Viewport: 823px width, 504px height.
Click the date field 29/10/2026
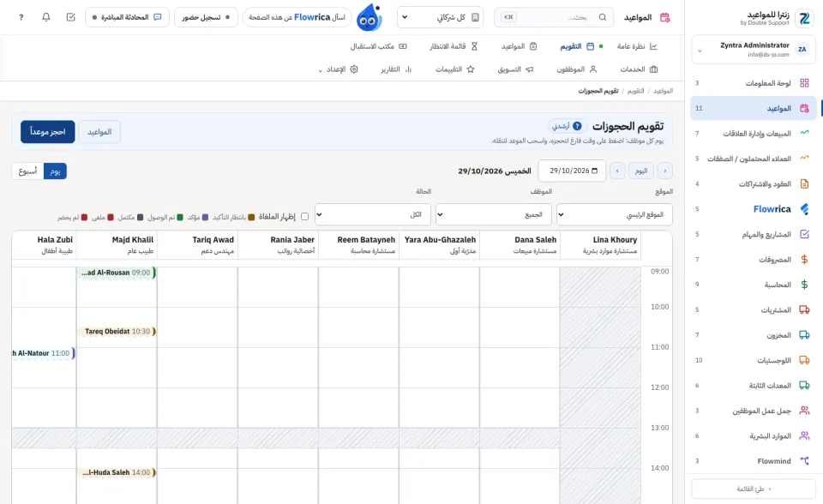point(572,171)
